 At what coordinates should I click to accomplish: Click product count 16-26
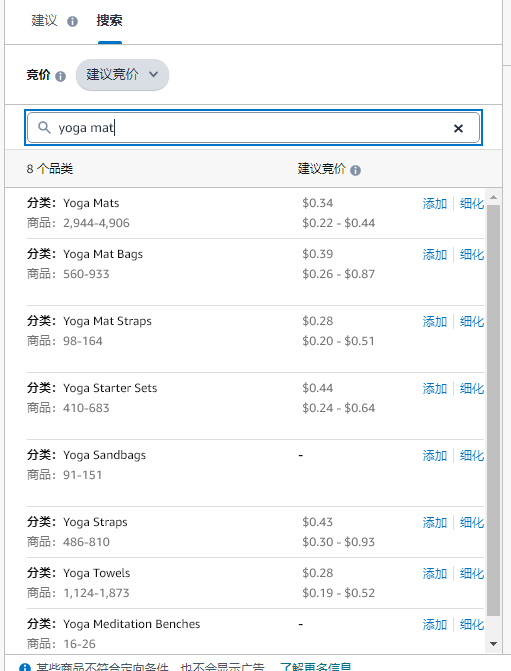(80, 644)
